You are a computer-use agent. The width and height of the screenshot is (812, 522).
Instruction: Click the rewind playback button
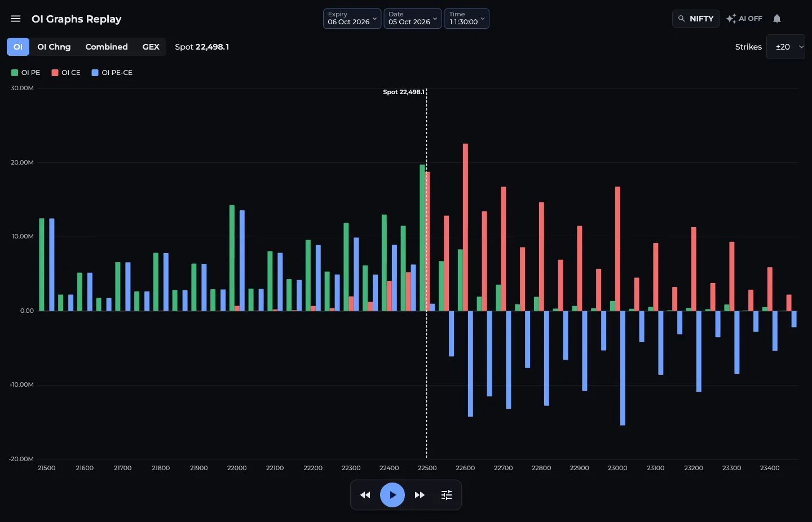pyautogui.click(x=365, y=495)
